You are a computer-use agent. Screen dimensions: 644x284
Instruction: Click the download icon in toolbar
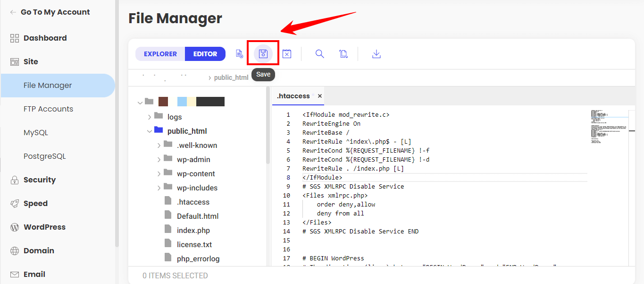(x=376, y=54)
